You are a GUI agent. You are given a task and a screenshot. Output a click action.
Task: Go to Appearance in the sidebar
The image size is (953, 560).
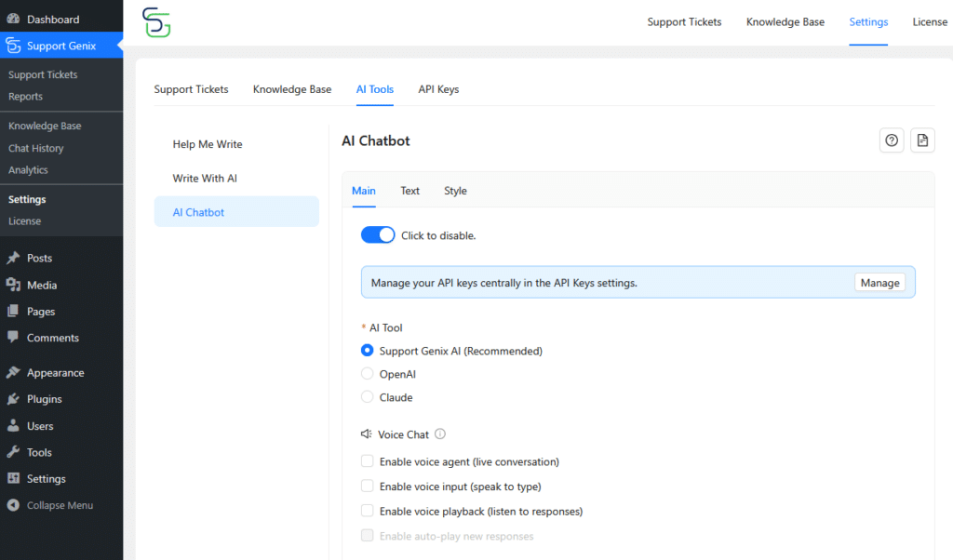55,373
